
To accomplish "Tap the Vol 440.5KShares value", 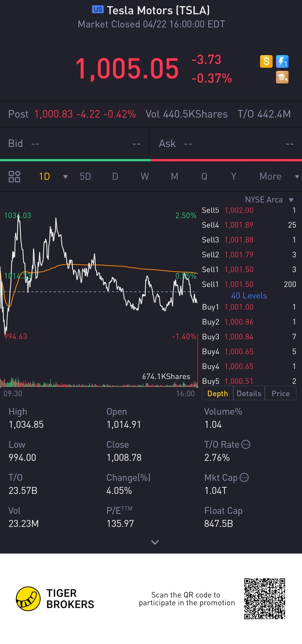I will click(187, 114).
